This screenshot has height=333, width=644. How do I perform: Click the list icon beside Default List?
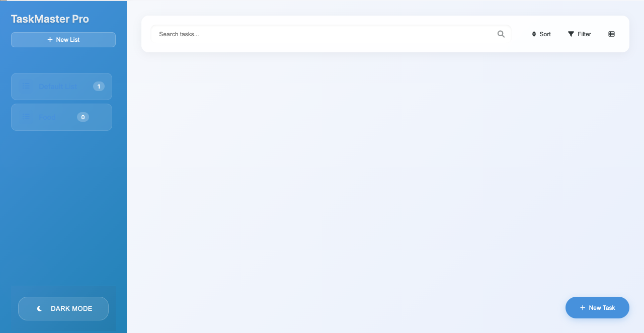pos(26,86)
